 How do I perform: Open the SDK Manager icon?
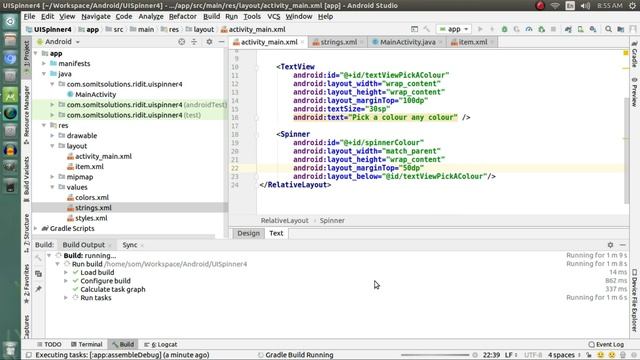593,29
